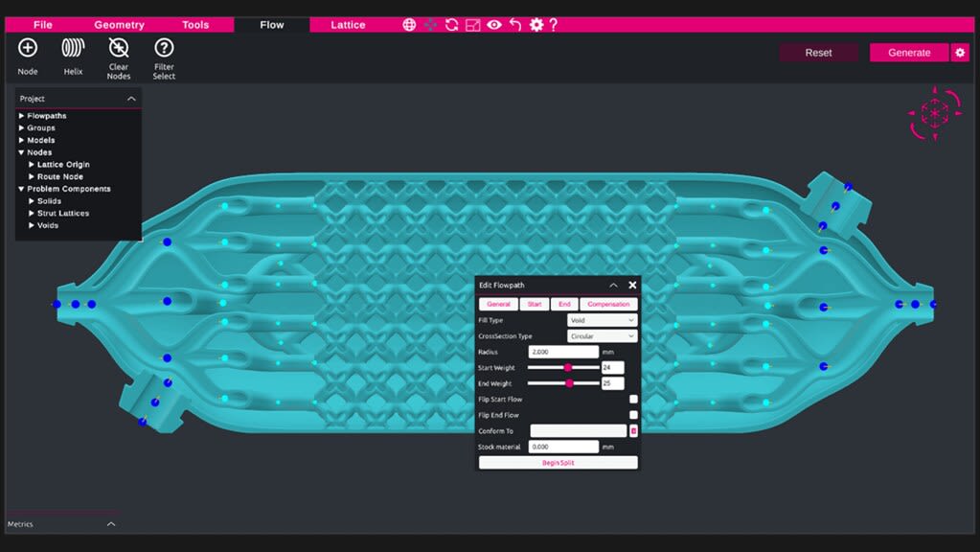Switch to the Compensation tab
Screen dimensions: 980x552
click(x=608, y=304)
